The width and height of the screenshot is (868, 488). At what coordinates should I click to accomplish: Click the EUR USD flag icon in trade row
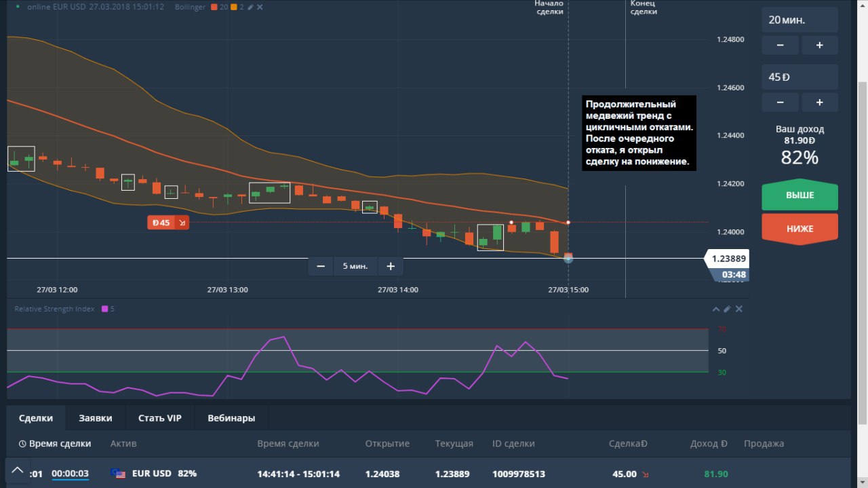tap(119, 474)
